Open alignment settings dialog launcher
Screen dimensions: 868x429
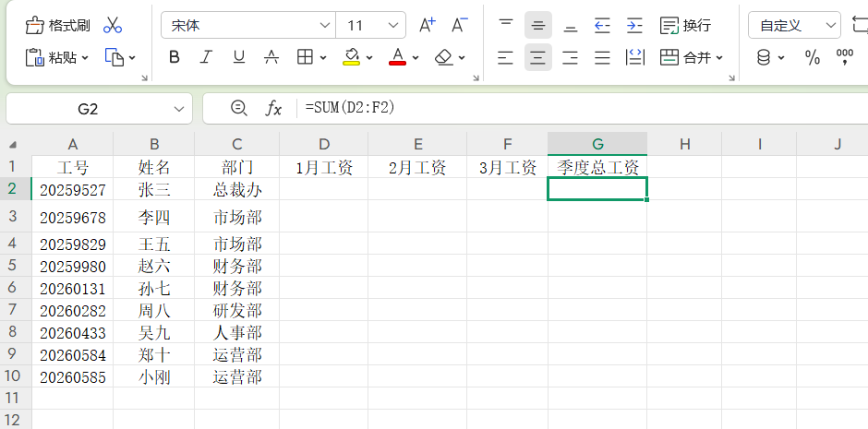point(732,77)
